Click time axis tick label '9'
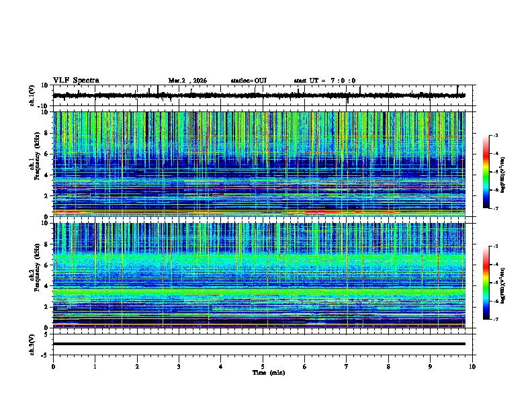 click(x=430, y=367)
